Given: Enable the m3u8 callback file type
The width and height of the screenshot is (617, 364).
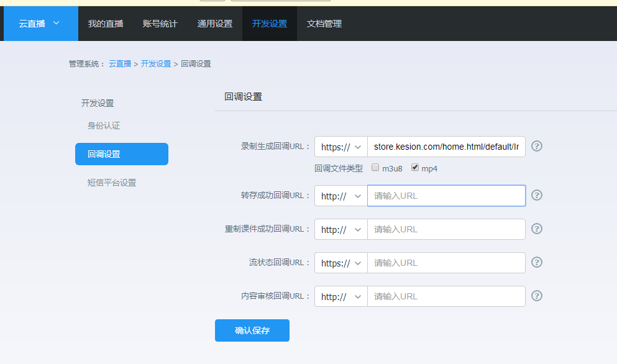Looking at the screenshot, I should coord(375,167).
